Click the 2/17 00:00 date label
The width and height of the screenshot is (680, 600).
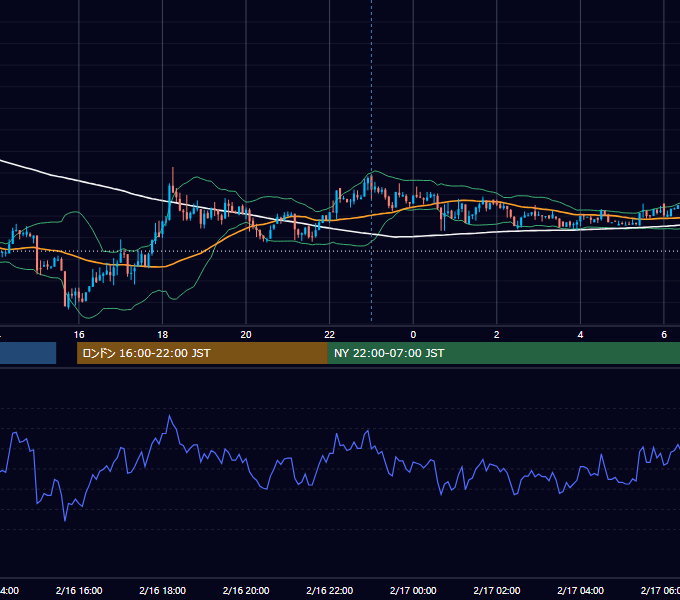413,590
